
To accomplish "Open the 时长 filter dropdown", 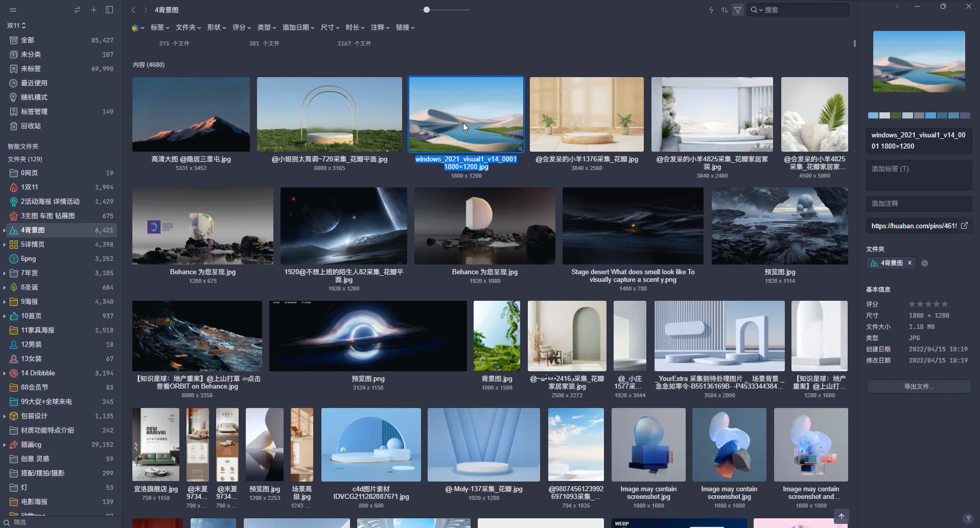I will [x=355, y=28].
